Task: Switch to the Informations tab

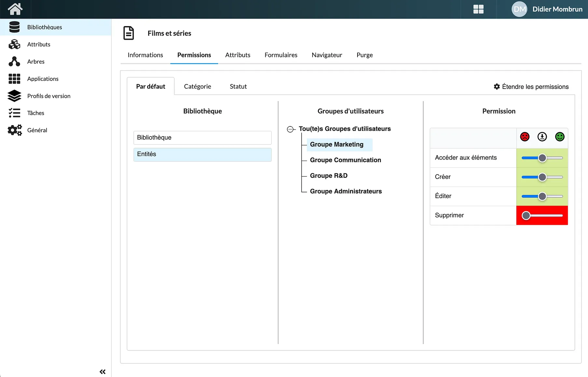Action: 145,55
